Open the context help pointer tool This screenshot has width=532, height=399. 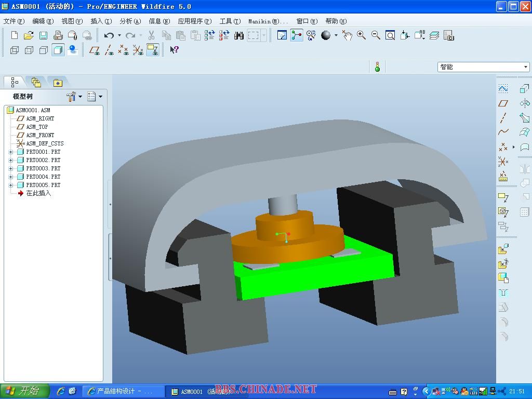click(x=174, y=50)
